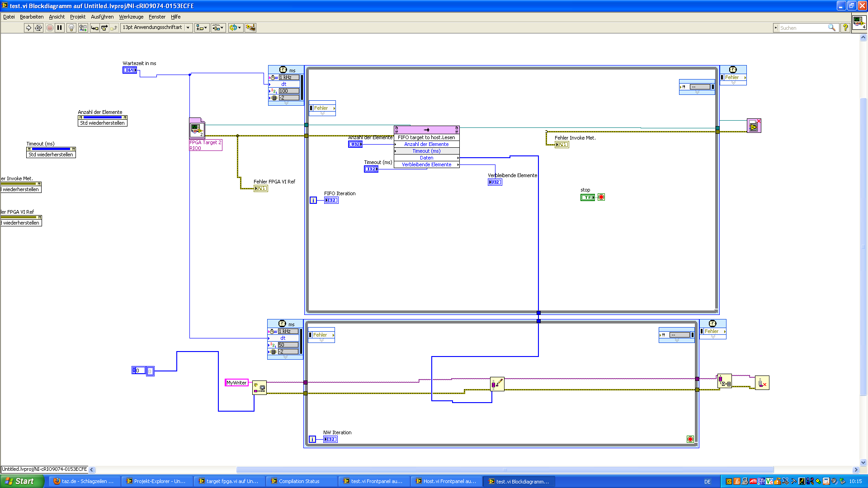Click the stop boolean terminal
Viewport: 868px width, 488px height.
point(587,197)
